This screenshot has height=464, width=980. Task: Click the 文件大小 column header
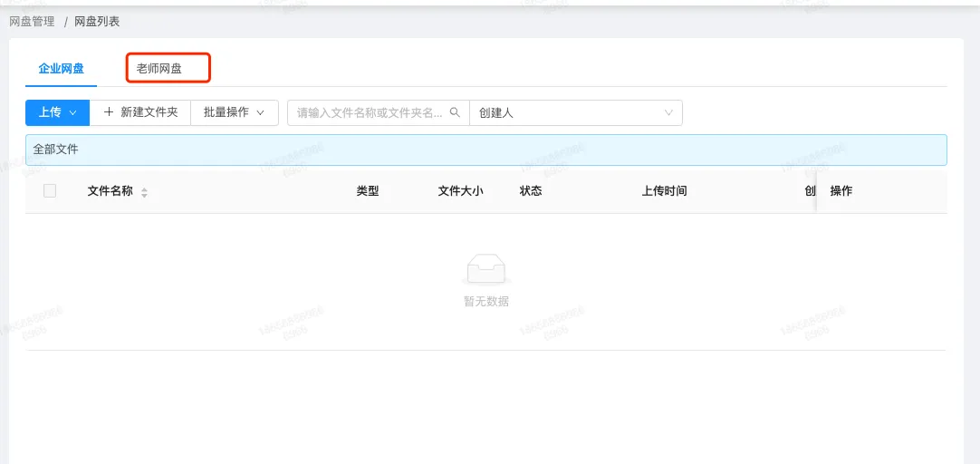tap(461, 191)
